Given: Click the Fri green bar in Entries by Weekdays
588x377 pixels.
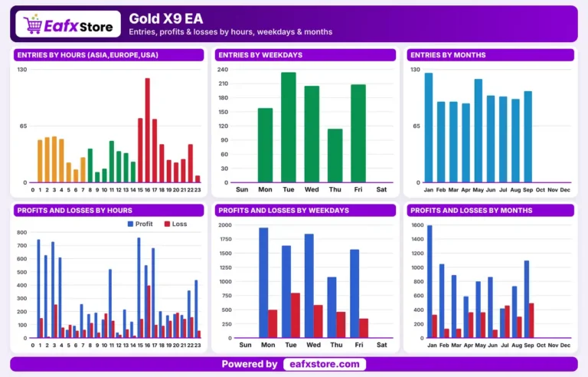Looking at the screenshot, I should pos(358,133).
